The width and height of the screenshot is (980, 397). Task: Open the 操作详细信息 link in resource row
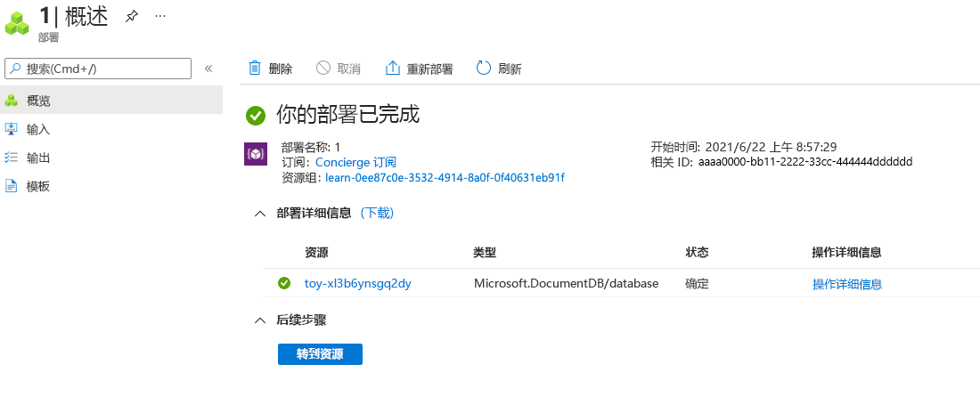(847, 284)
